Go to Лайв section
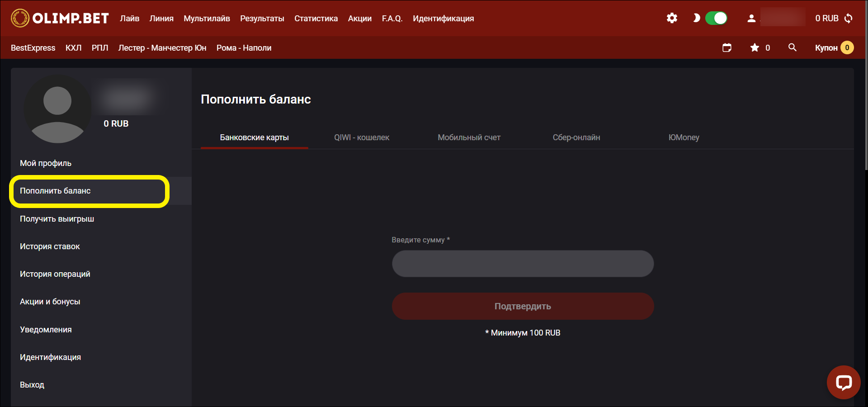 tap(129, 19)
